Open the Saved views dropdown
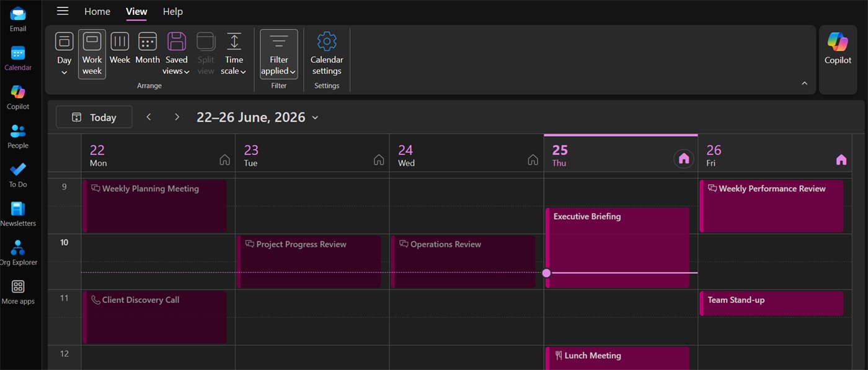This screenshot has width=868, height=370. point(177,54)
